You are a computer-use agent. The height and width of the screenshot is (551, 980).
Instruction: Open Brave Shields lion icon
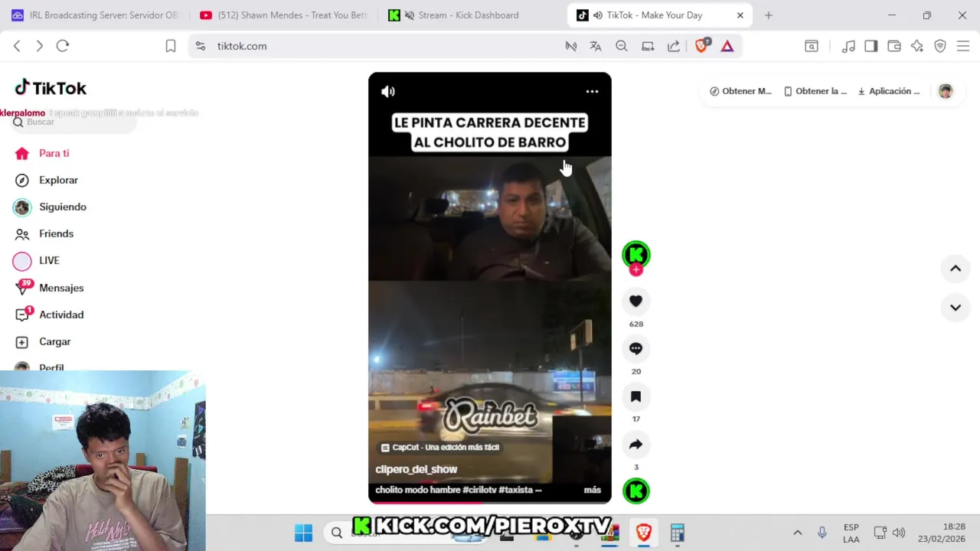(x=702, y=46)
